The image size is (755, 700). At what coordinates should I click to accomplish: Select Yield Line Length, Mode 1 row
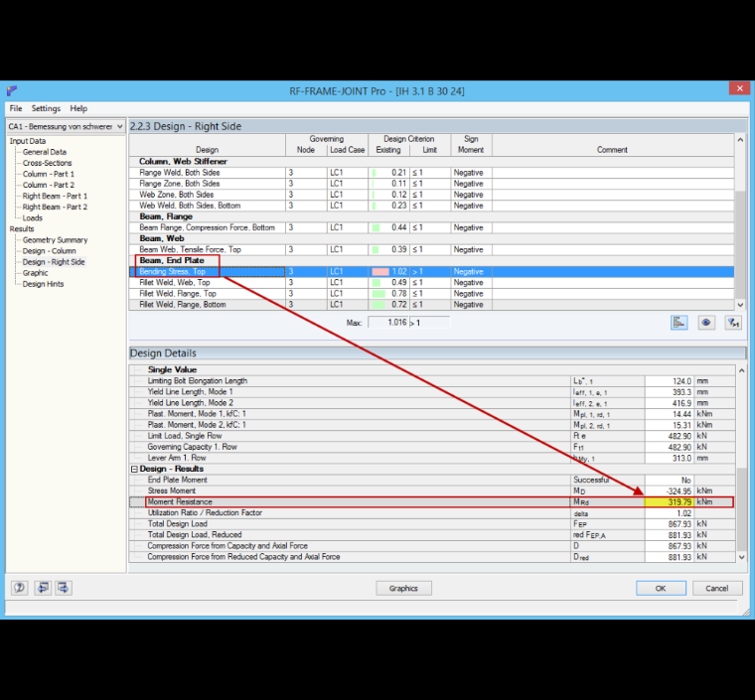[x=432, y=391]
